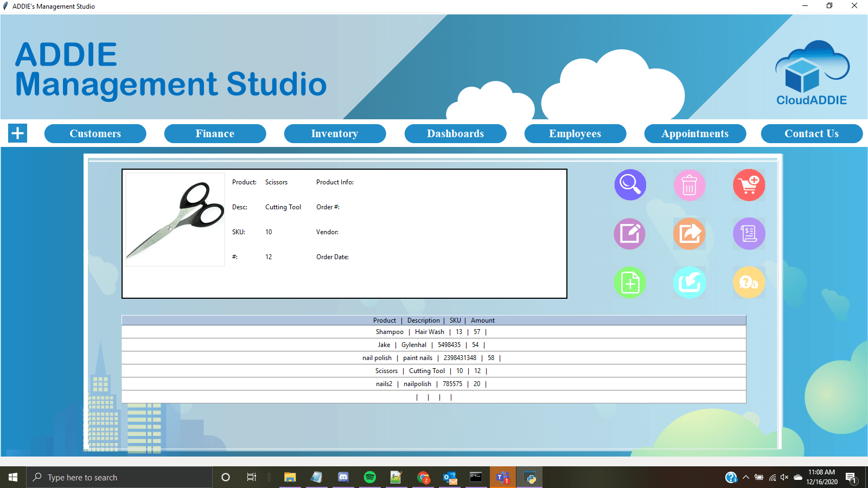This screenshot has width=868, height=488.
Task: Click the white plus button beside Customers
Action: 18,133
